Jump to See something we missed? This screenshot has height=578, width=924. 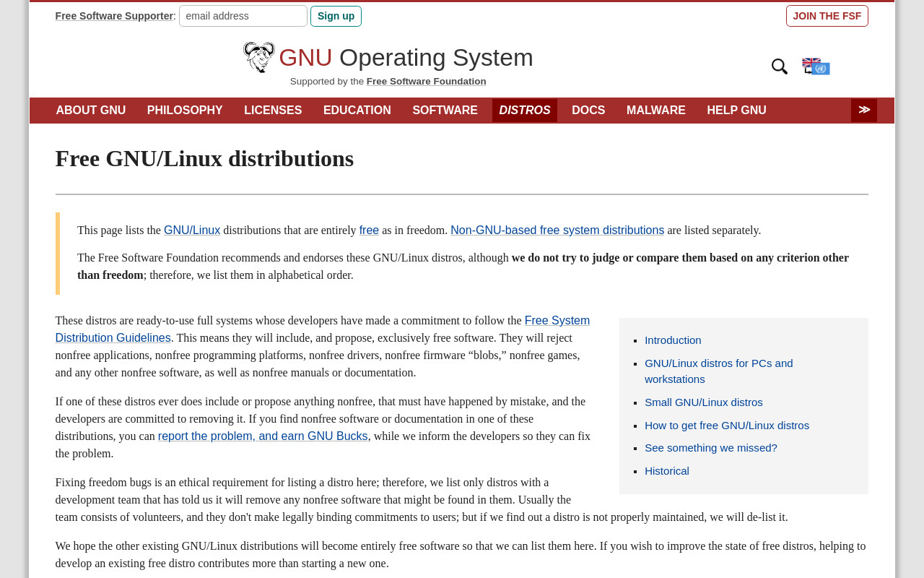point(711,448)
